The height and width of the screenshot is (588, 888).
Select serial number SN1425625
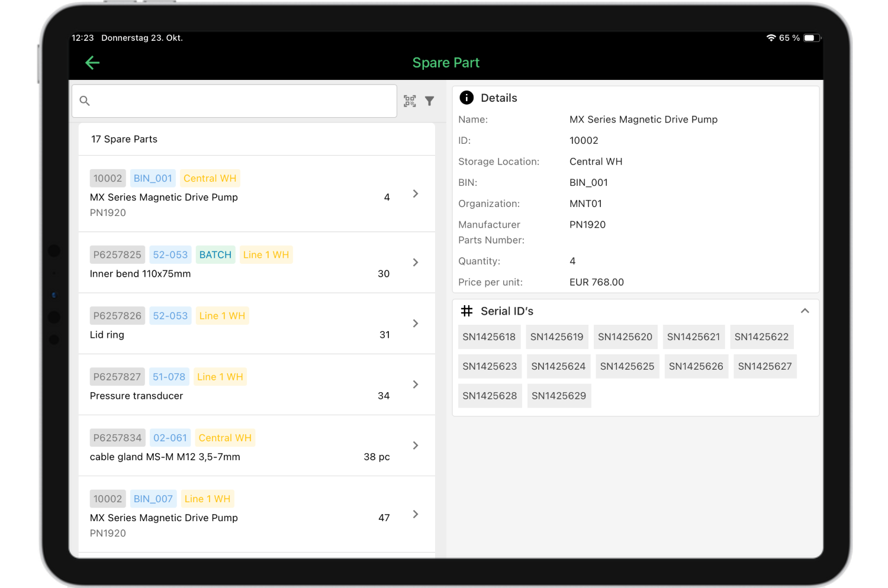point(627,366)
